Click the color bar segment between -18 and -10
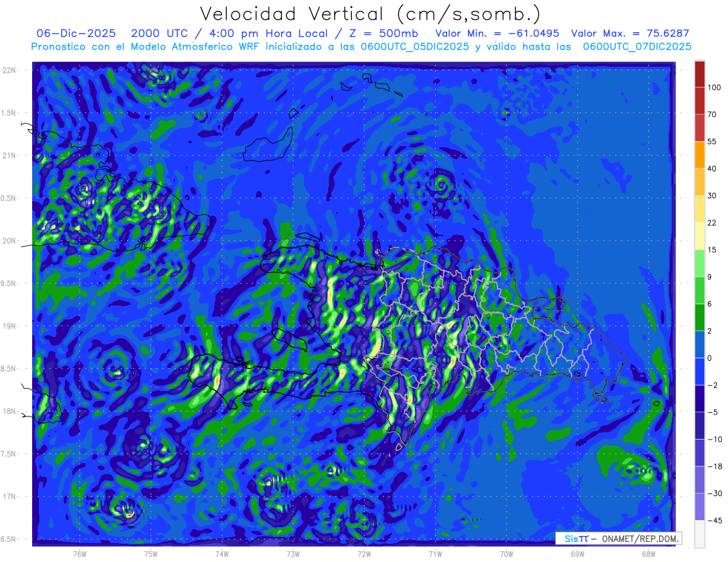Viewport: 728px width, 562px height. [699, 452]
